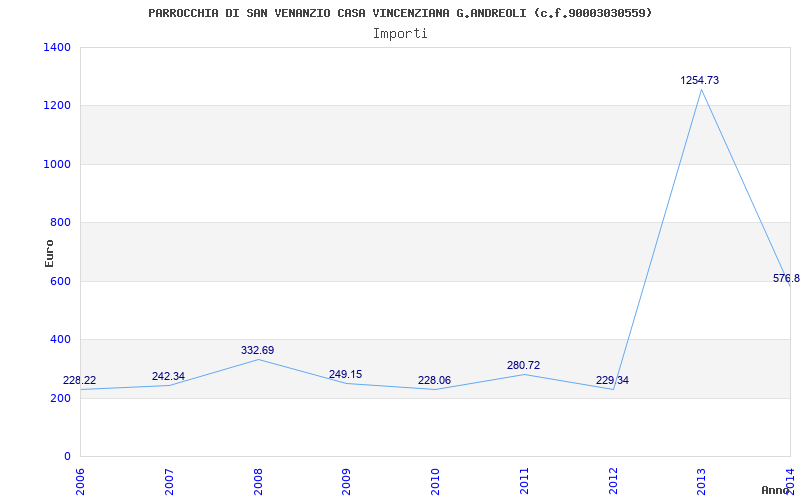Select the 280.72 data label
The height and width of the screenshot is (500, 800).
point(523,366)
